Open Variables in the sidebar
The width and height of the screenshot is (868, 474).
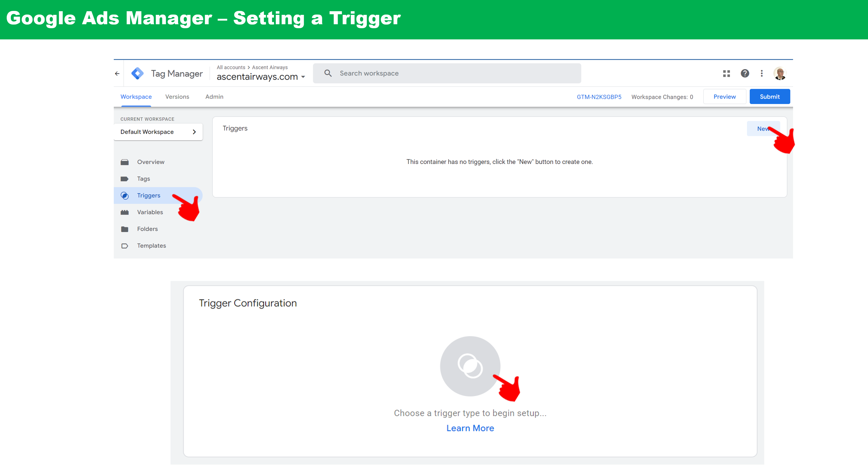[x=150, y=212]
